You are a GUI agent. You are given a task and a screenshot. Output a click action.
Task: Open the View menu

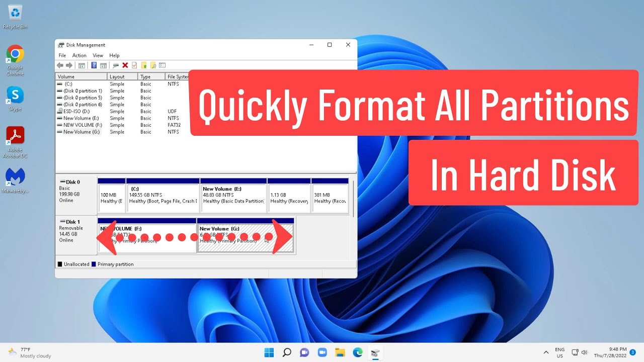click(x=98, y=55)
